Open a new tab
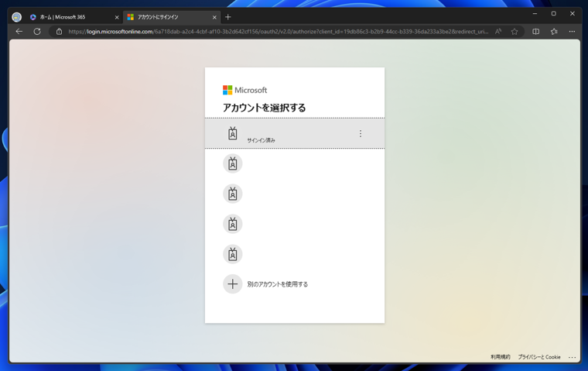Image resolution: width=588 pixels, height=371 pixels. pos(228,17)
